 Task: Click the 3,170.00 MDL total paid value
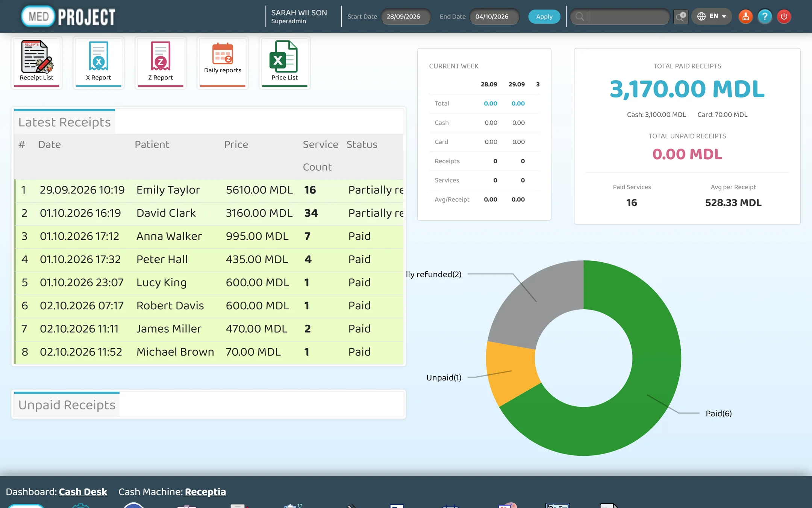[x=687, y=89]
